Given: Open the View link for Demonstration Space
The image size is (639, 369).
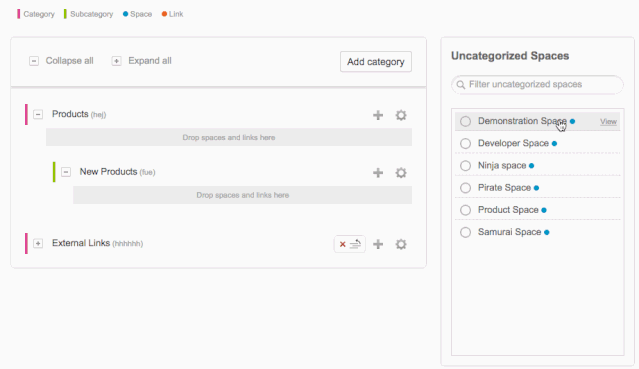Looking at the screenshot, I should click(x=608, y=122).
